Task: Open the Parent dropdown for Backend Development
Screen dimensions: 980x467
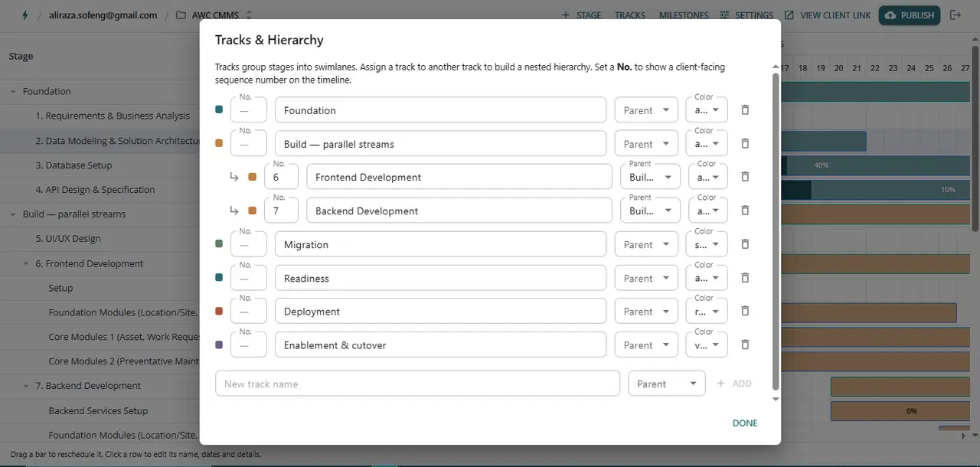Action: (650, 211)
